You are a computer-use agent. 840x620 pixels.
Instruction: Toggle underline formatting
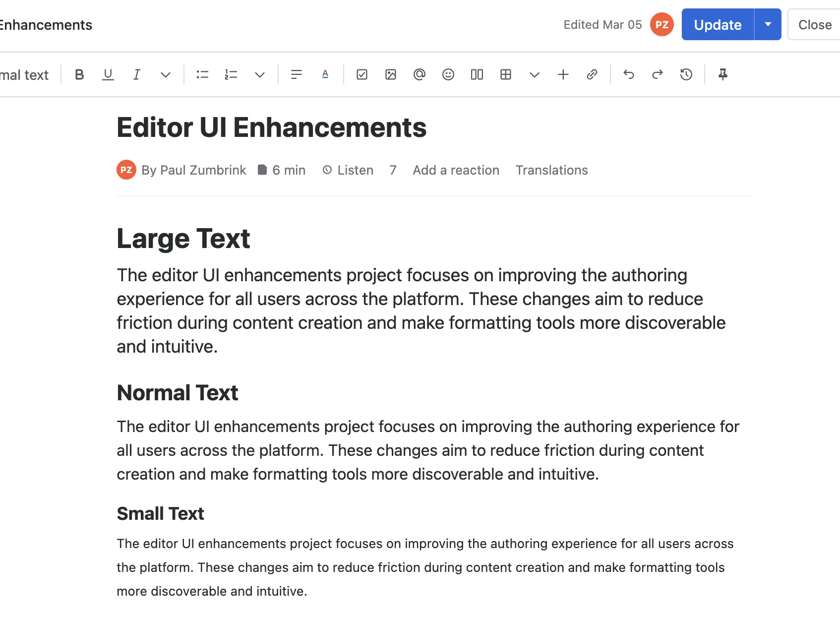108,75
